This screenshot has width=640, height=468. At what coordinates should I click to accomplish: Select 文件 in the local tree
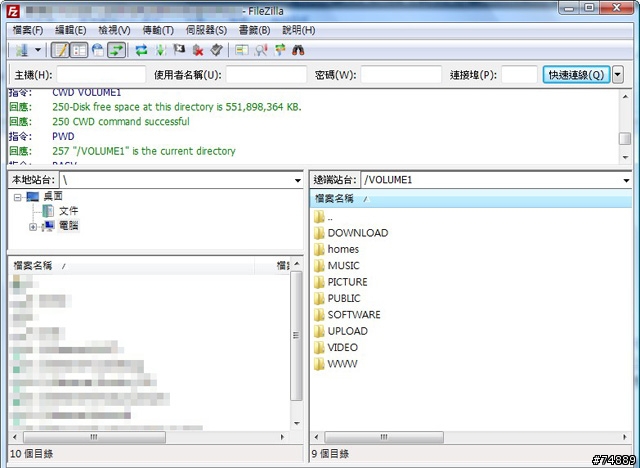pos(69,211)
